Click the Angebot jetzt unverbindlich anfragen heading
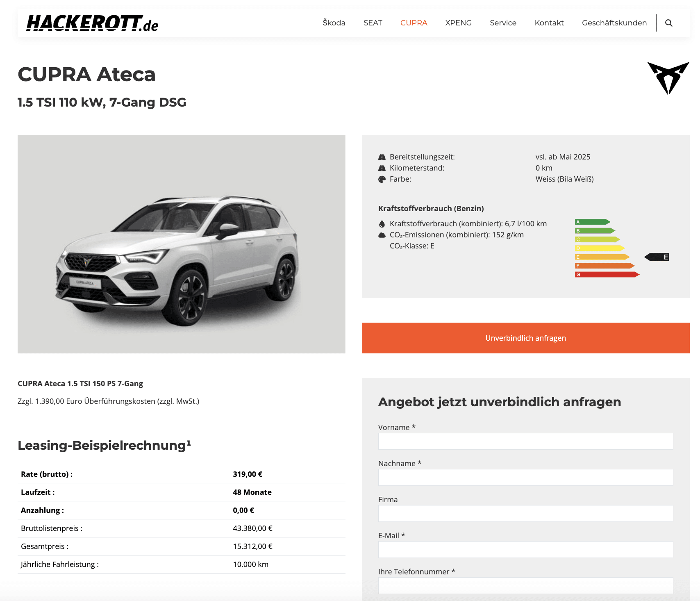This screenshot has width=700, height=601. [500, 402]
